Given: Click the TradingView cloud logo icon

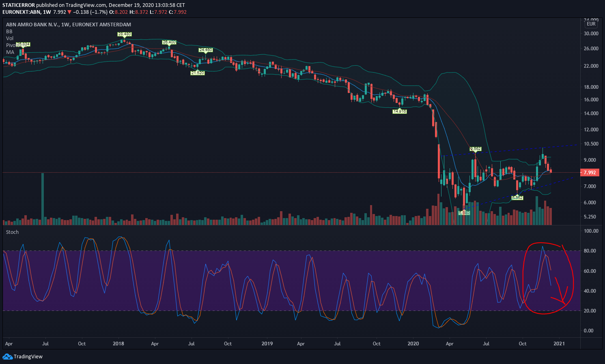Looking at the screenshot, I should pos(7,356).
